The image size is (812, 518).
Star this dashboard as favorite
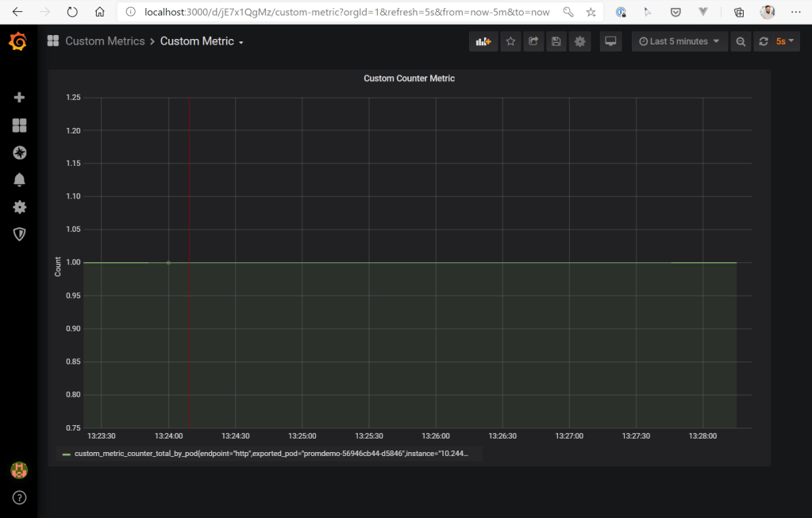pyautogui.click(x=511, y=41)
